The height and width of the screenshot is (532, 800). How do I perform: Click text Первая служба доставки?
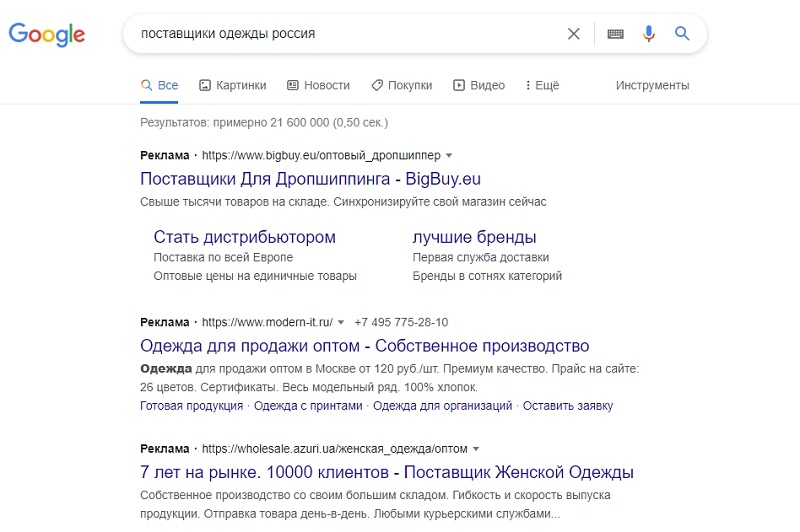coord(481,258)
